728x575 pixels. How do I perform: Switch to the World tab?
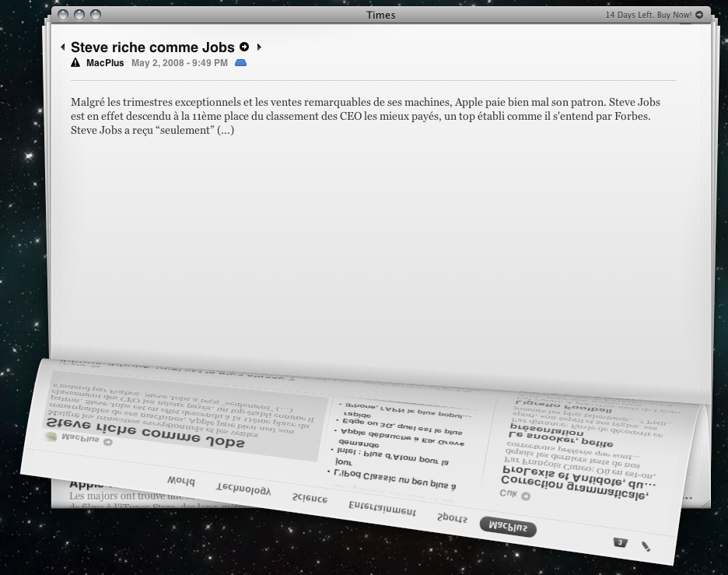pyautogui.click(x=181, y=481)
